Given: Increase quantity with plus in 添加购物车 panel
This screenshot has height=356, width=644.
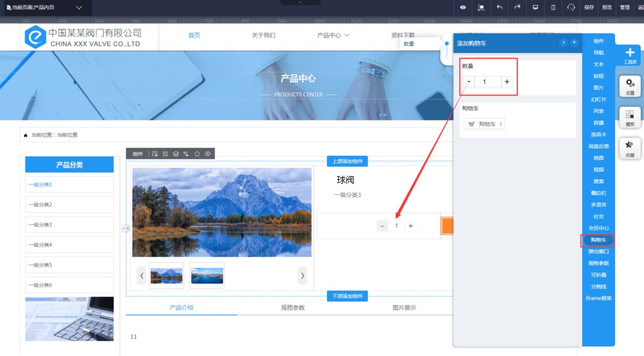Looking at the screenshot, I should point(507,81).
